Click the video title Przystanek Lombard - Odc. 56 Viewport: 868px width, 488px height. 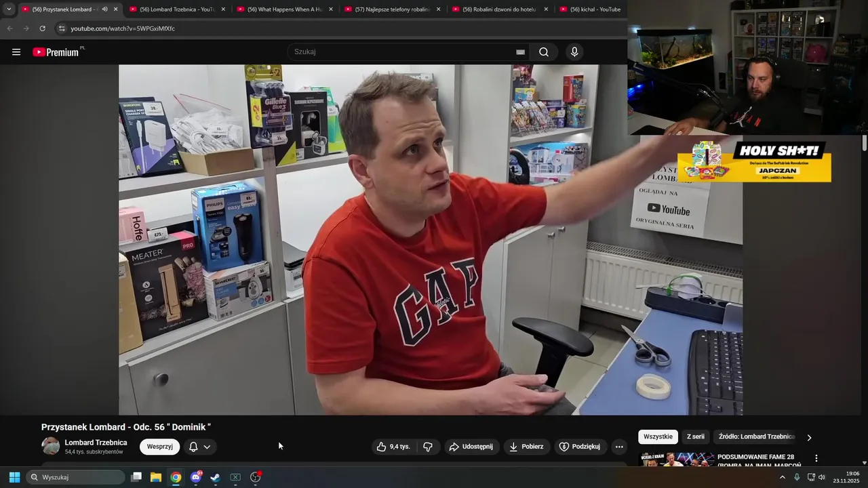click(x=126, y=427)
